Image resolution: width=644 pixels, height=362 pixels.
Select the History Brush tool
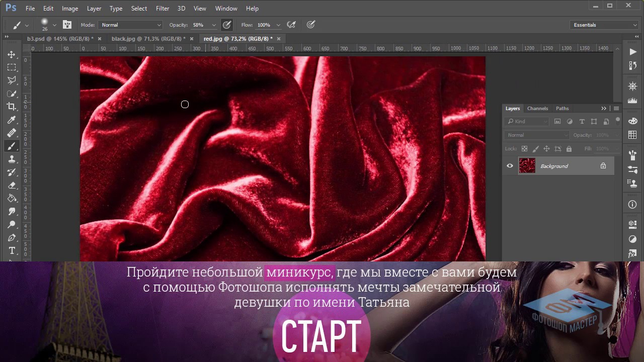click(12, 172)
